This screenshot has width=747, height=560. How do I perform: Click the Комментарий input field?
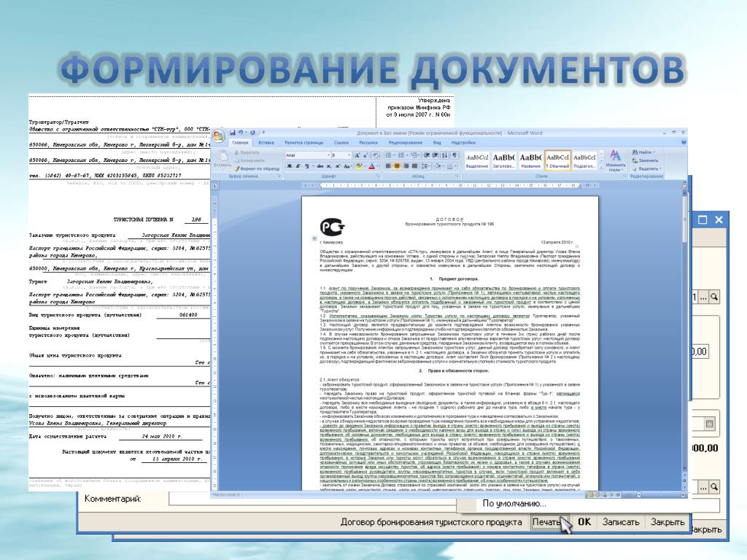click(x=312, y=499)
